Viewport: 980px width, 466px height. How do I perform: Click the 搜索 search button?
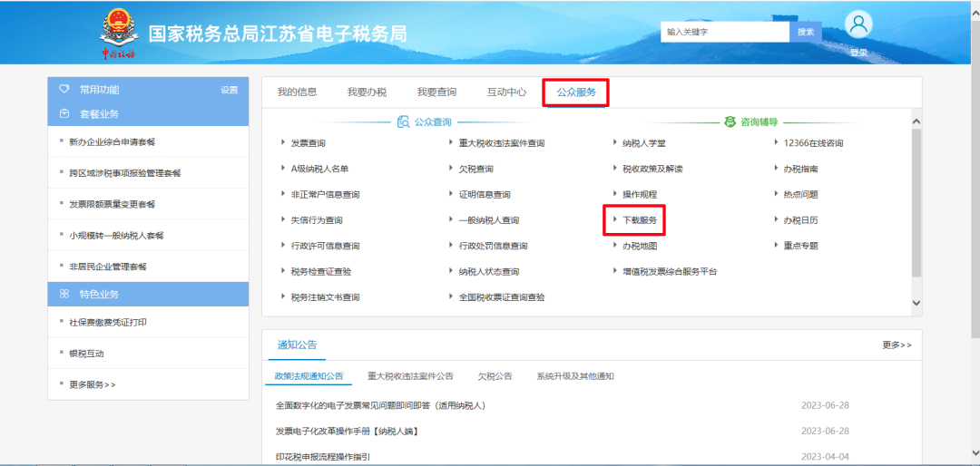(x=806, y=32)
